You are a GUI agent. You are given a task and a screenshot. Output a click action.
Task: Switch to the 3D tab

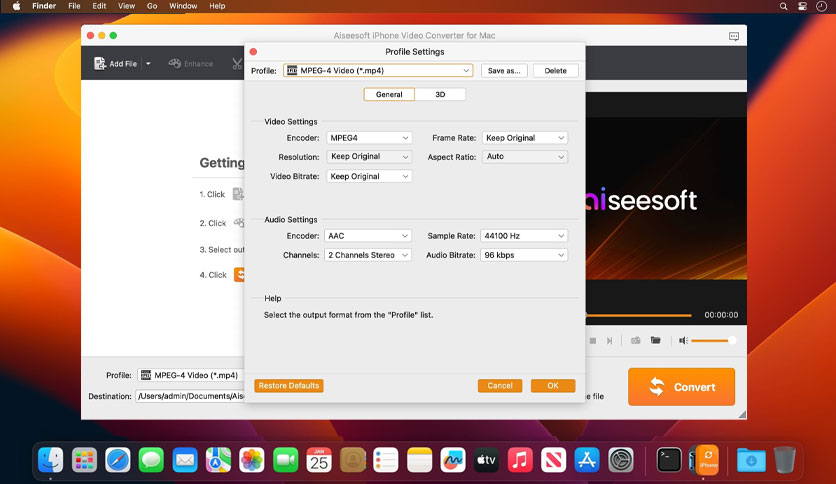click(x=440, y=94)
